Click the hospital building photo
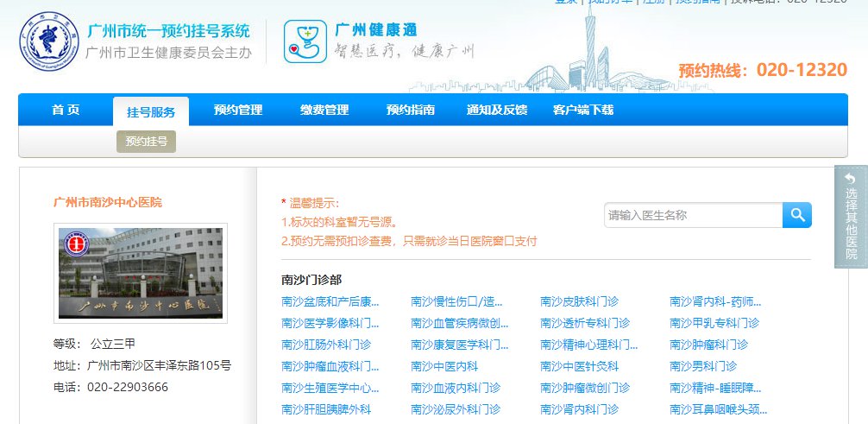868x424 pixels. [x=141, y=274]
